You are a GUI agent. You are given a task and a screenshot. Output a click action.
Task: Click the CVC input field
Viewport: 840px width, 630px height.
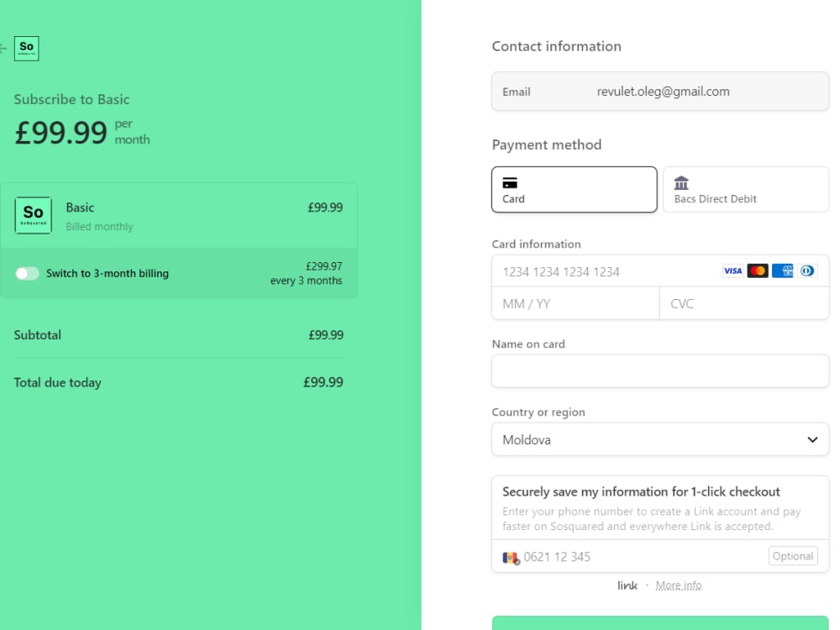pyautogui.click(x=744, y=304)
